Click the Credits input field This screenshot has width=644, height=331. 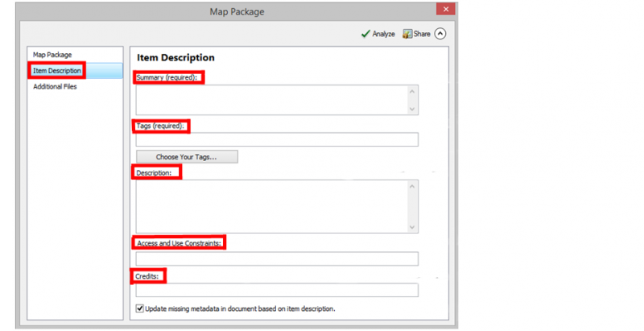click(277, 290)
